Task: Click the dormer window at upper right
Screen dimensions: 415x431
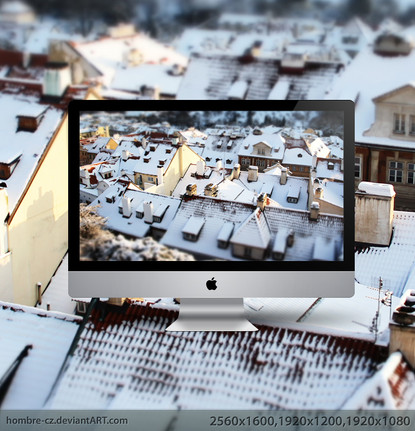Action: (x=393, y=112)
